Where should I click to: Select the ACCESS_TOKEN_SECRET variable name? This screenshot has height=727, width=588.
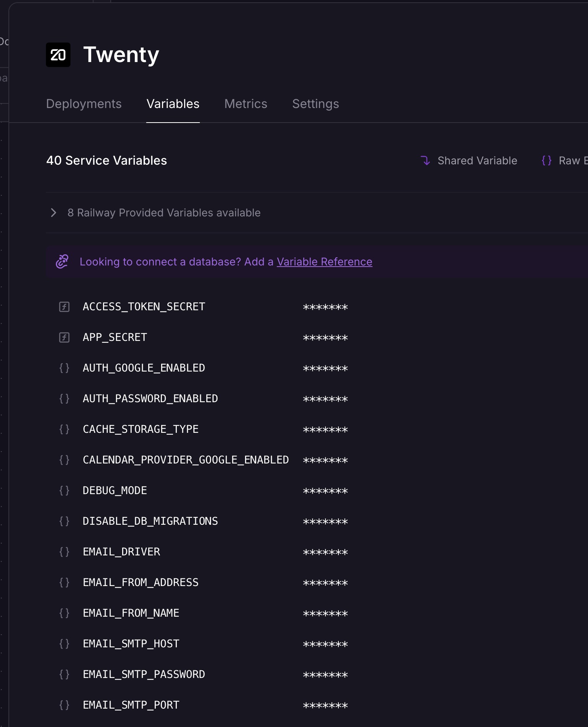point(144,307)
